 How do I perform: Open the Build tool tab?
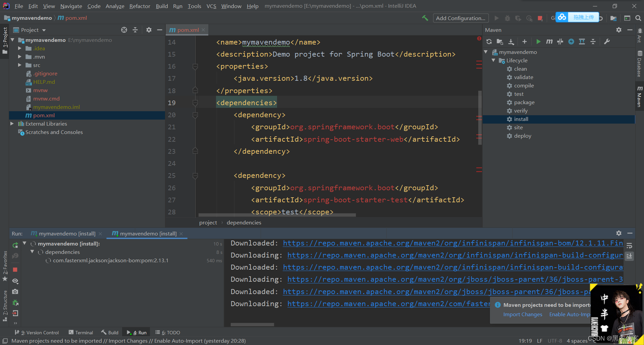pos(110,332)
